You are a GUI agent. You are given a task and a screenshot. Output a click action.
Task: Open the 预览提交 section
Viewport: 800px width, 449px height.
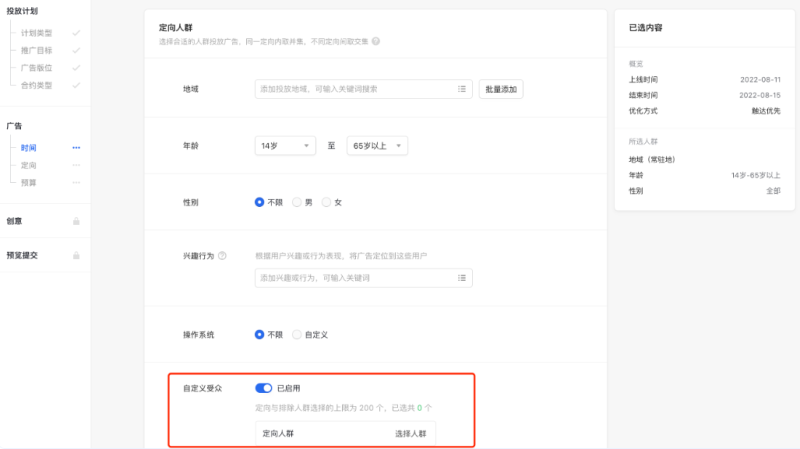pyautogui.click(x=22, y=255)
